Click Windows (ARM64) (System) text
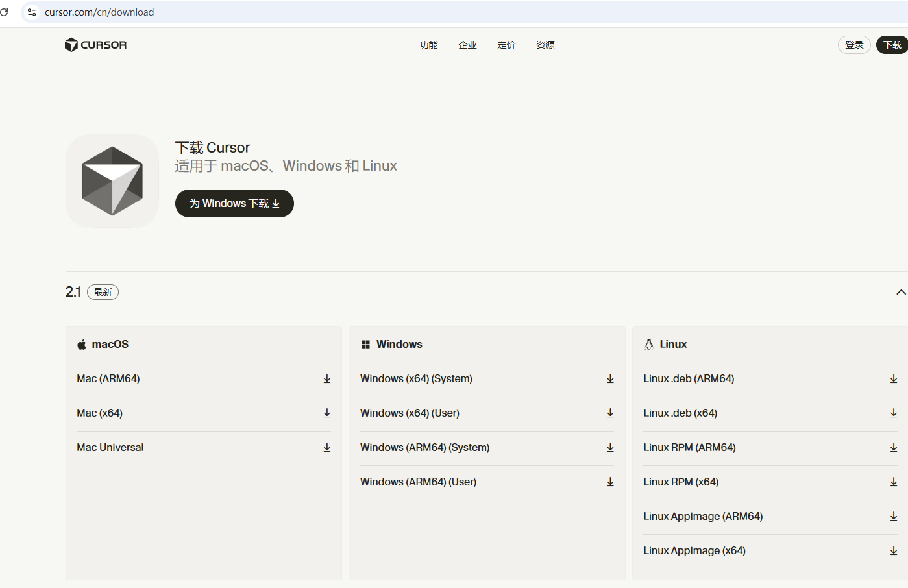 pos(425,447)
